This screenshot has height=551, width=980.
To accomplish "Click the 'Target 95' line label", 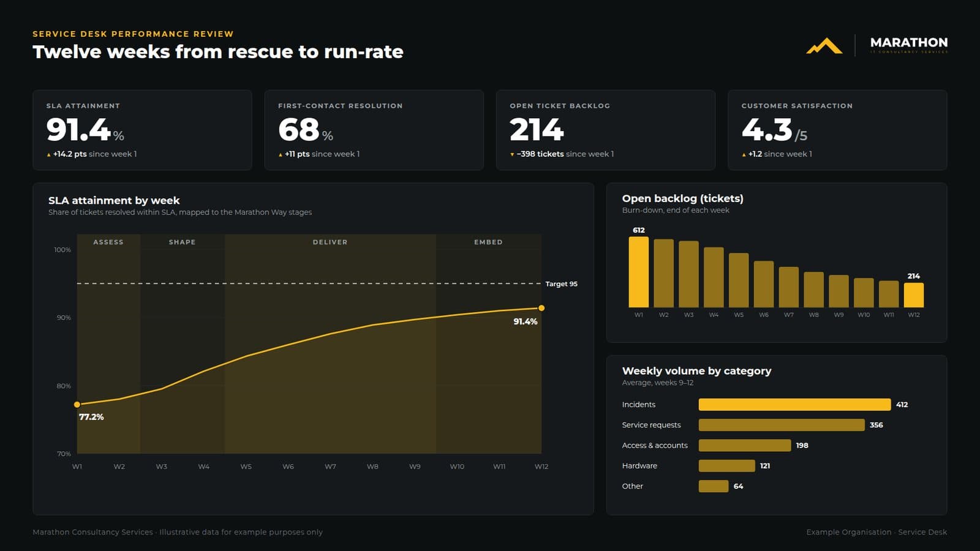I will tap(562, 284).
